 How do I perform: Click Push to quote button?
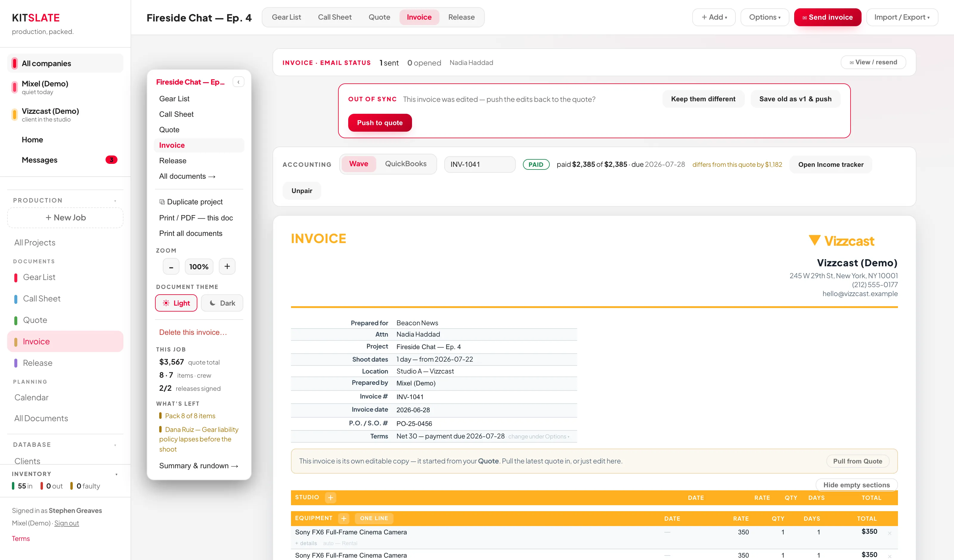tap(380, 123)
